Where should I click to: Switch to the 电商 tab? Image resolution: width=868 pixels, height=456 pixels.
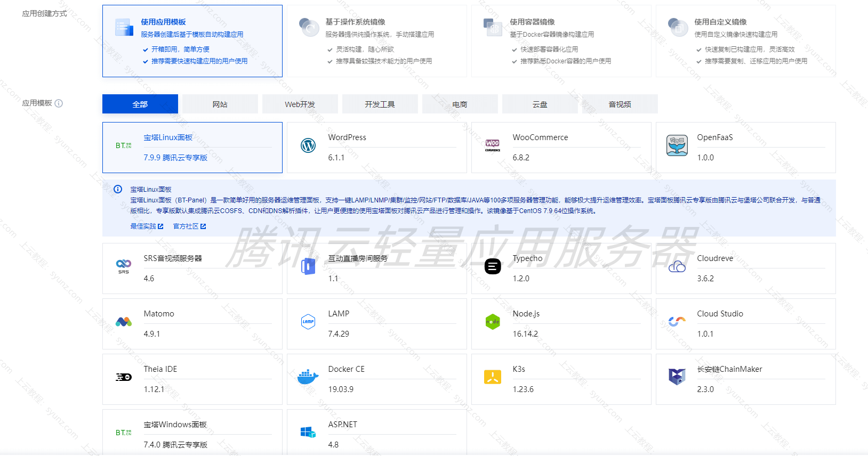[x=460, y=104]
